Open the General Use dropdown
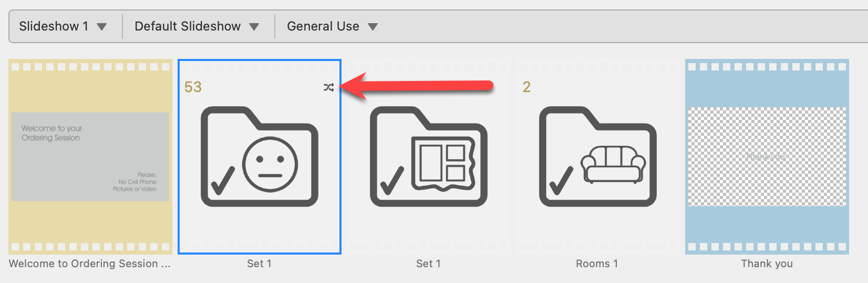868x283 pixels. coord(332,26)
